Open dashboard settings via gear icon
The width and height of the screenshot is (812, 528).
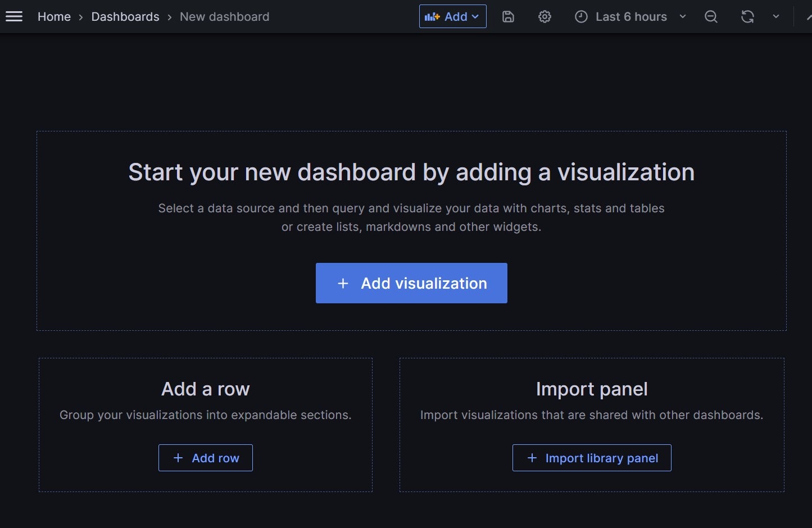pos(545,17)
